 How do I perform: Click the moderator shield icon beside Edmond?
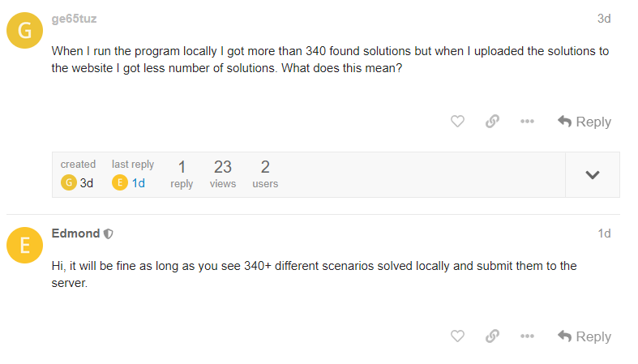click(109, 233)
